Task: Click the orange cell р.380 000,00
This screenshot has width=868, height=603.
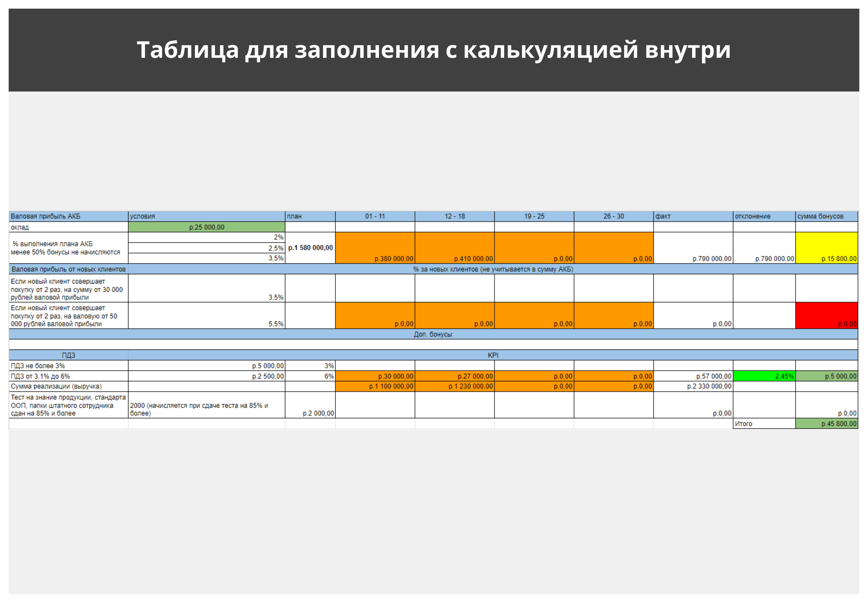Action: 375,248
